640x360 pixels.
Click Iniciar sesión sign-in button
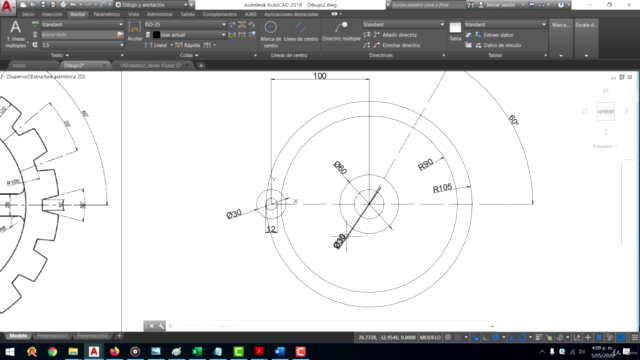pyautogui.click(x=500, y=4)
